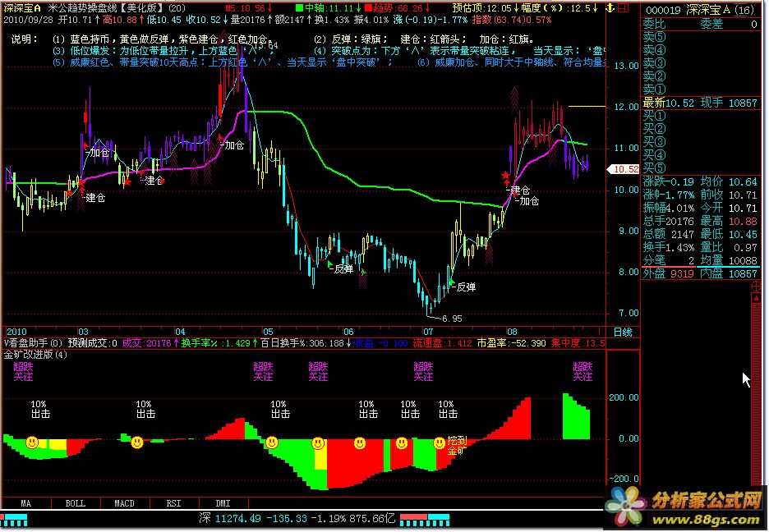The height and width of the screenshot is (532, 769).
Task: Click the 日线 period selector
Action: (x=623, y=332)
